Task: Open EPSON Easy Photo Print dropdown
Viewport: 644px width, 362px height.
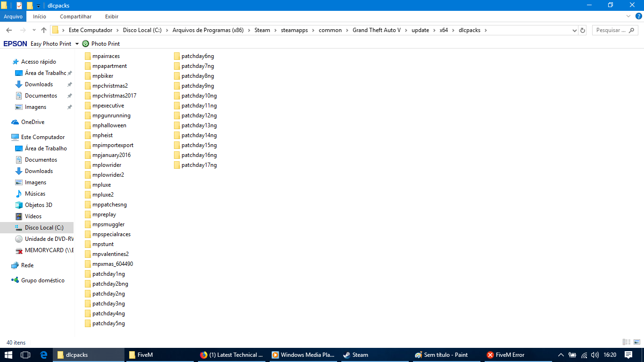Action: coord(77,44)
